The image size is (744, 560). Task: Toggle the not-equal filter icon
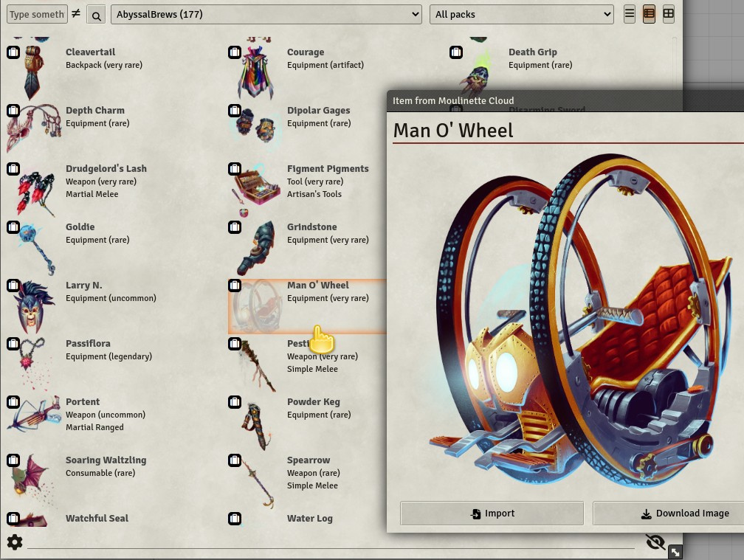coord(76,14)
